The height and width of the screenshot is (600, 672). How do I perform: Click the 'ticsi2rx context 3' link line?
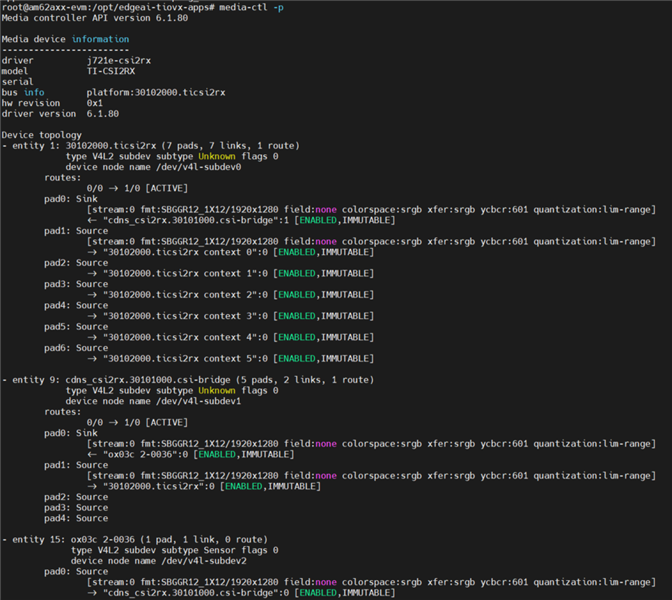pos(231,316)
